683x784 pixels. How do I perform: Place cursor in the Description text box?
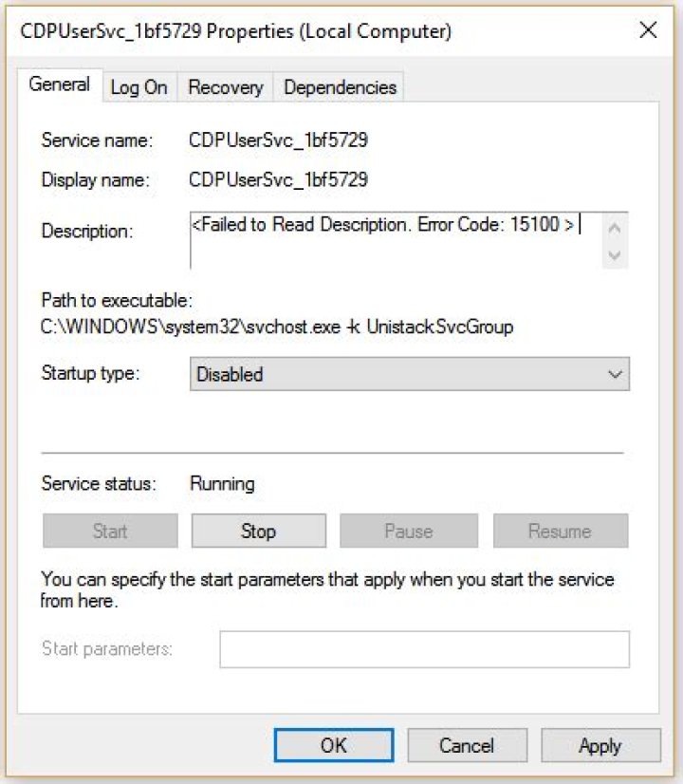point(398,235)
